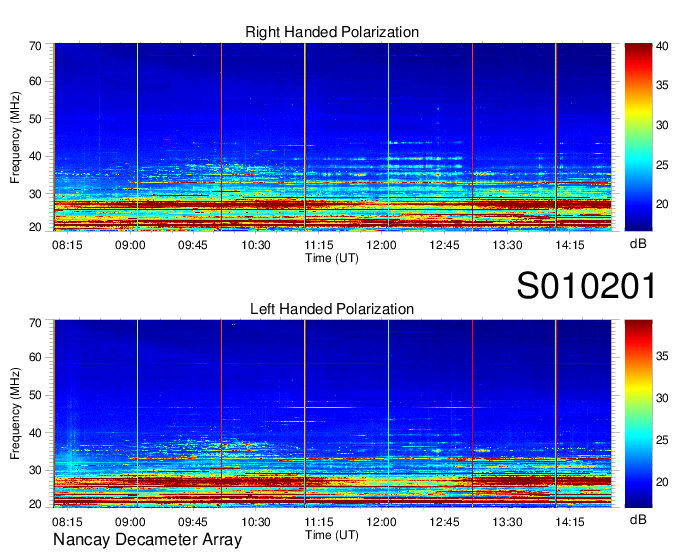Click the 35 dB tick on upper color bar

(662, 85)
